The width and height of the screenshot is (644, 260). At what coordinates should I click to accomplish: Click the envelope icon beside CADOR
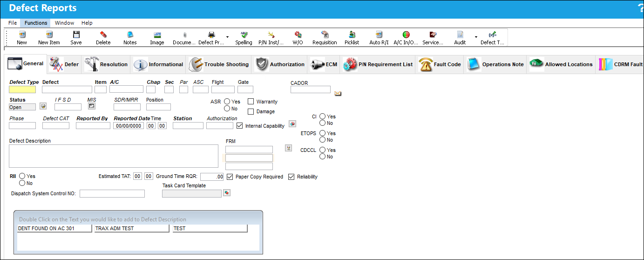338,93
